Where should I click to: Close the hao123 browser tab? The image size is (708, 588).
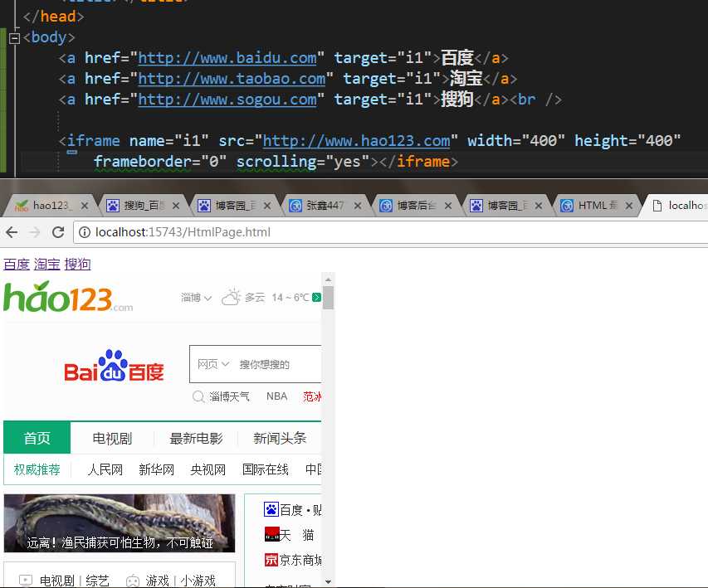pyautogui.click(x=85, y=206)
